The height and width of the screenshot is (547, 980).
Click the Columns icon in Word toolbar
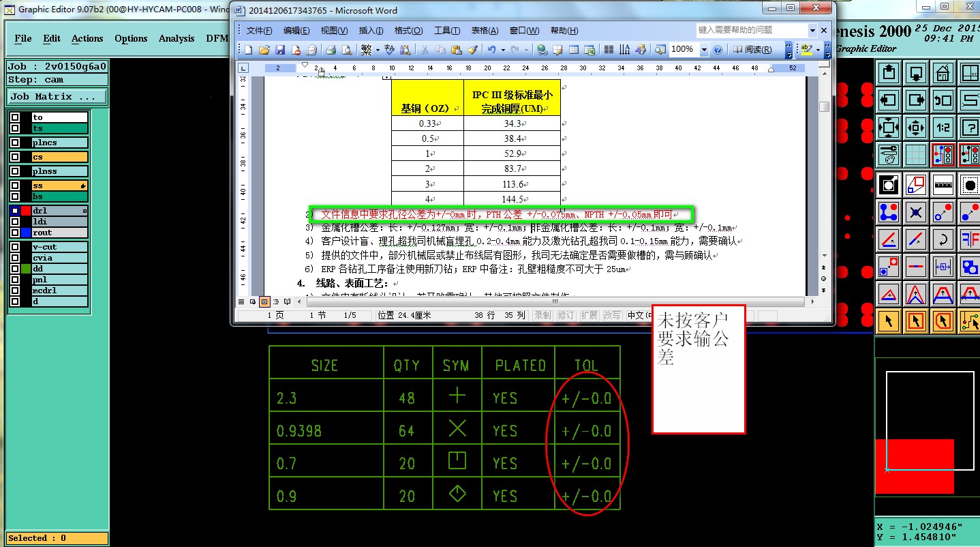(x=609, y=50)
